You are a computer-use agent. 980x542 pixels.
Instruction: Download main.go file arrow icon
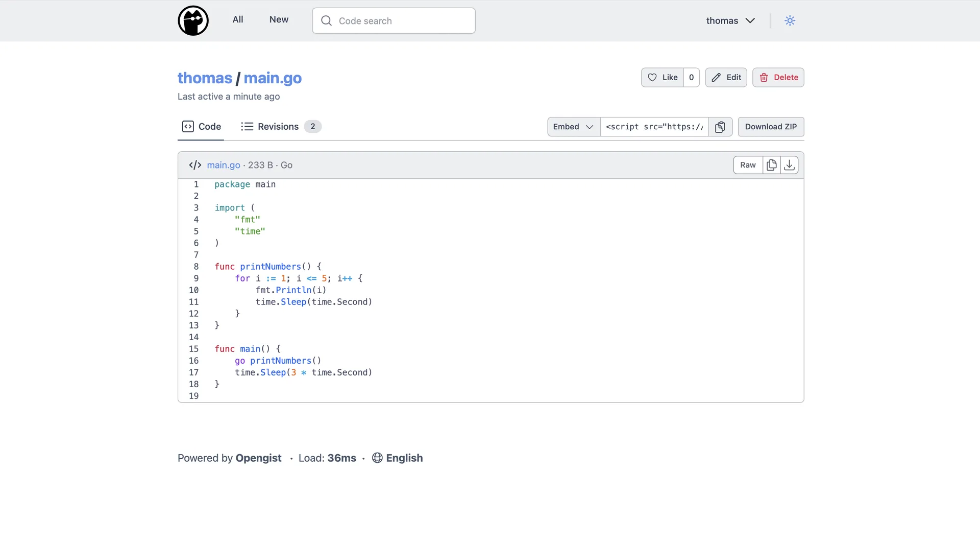pos(789,165)
